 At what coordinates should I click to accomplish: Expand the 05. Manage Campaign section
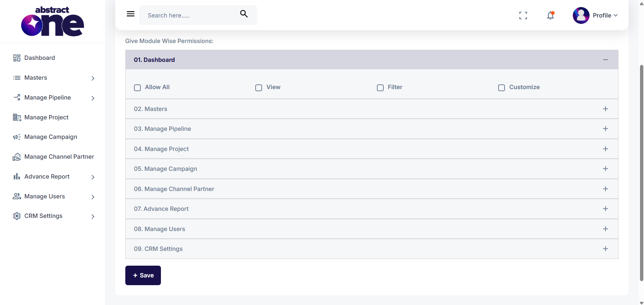[605, 169]
